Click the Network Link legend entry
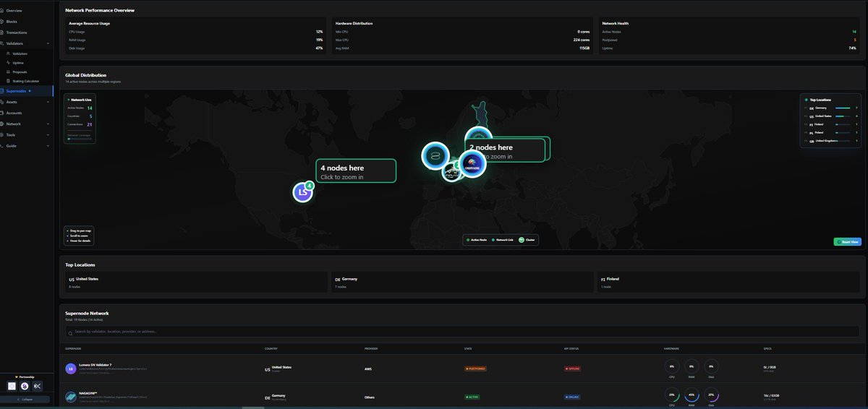Screen dimensions: 868x409 pos(502,239)
